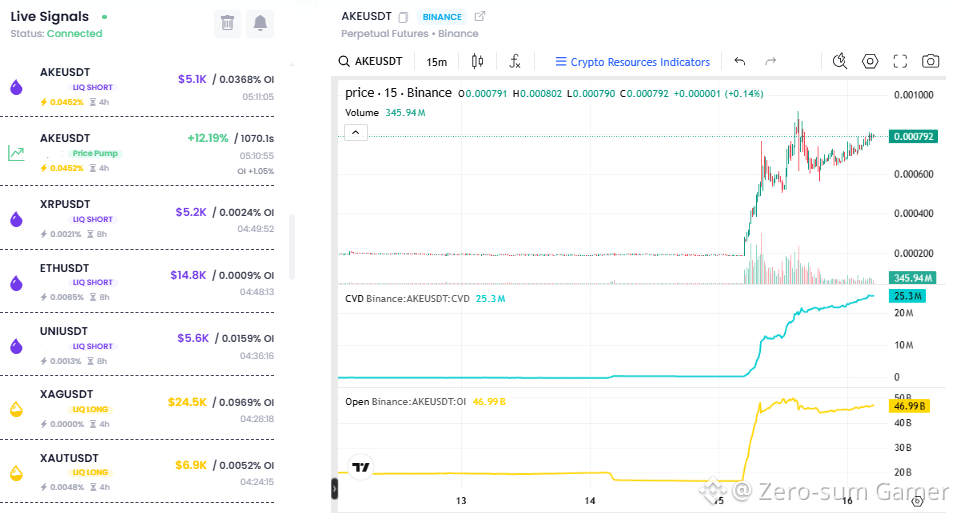Collapse the price legend with chevron button
The width and height of the screenshot is (957, 516).
coord(356,132)
